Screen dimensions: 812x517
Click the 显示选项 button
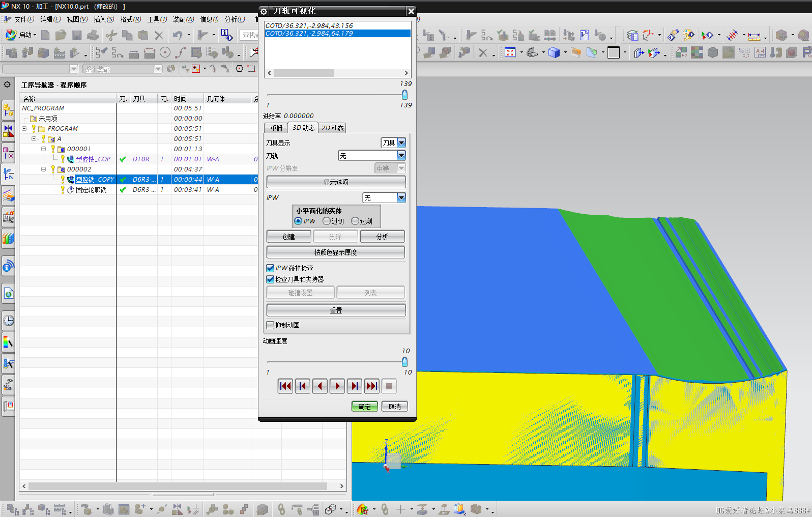pyautogui.click(x=336, y=182)
